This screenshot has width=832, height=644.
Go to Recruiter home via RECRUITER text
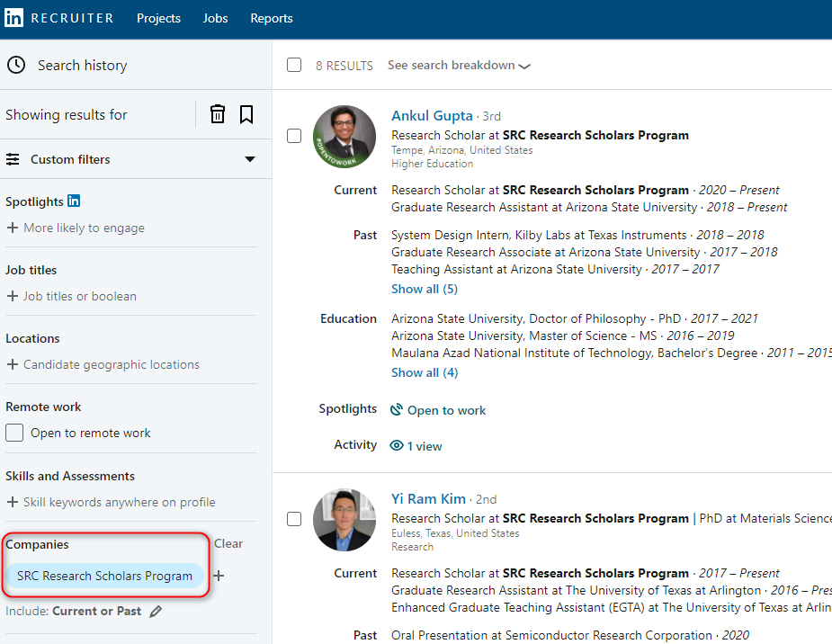pos(73,18)
